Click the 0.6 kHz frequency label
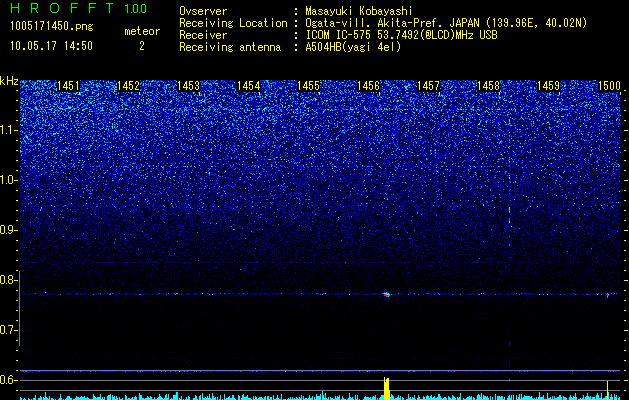 9,380
